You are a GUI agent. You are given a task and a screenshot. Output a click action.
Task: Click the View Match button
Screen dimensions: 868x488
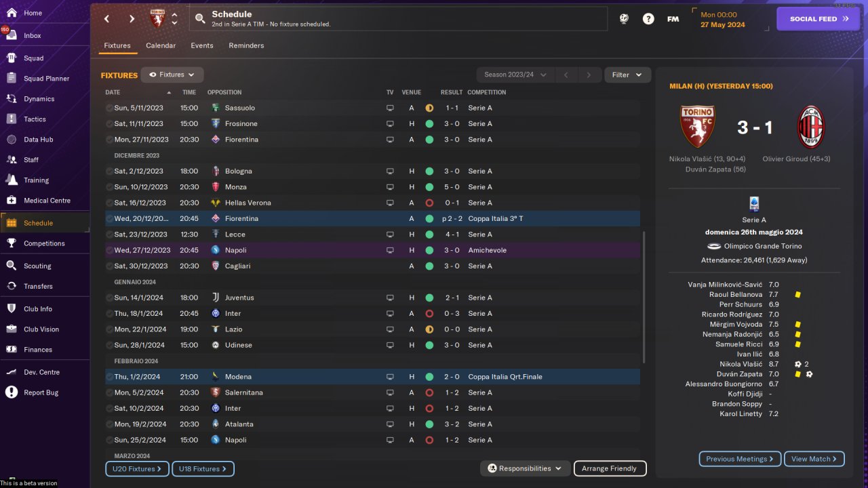click(814, 459)
